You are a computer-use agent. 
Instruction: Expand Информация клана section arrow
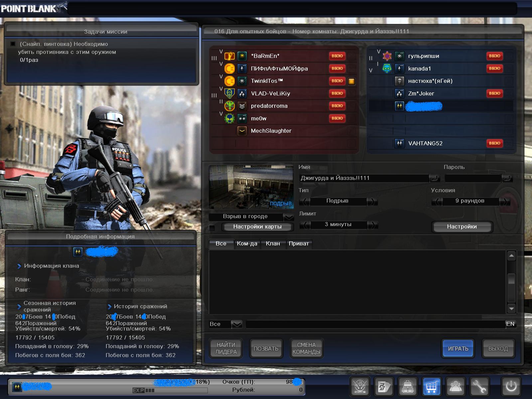[19, 266]
